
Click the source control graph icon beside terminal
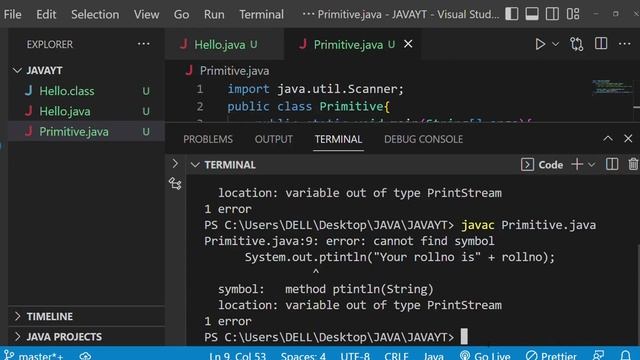[x=175, y=184]
